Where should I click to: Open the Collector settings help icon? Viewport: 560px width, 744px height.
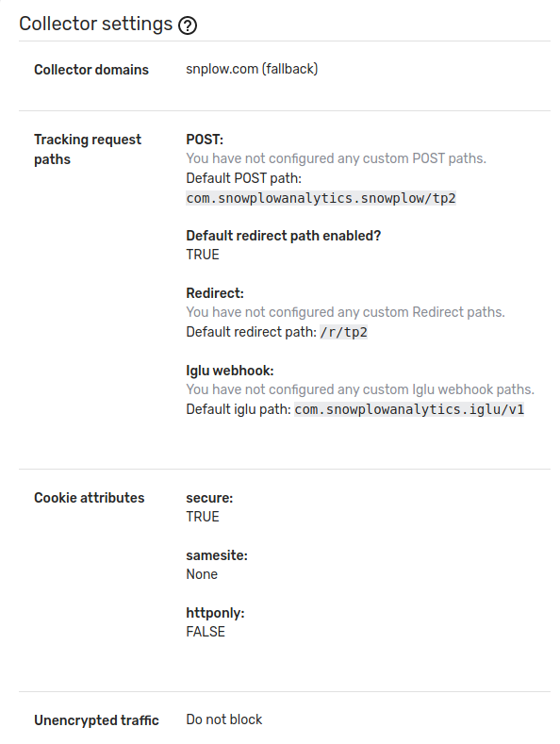click(188, 25)
